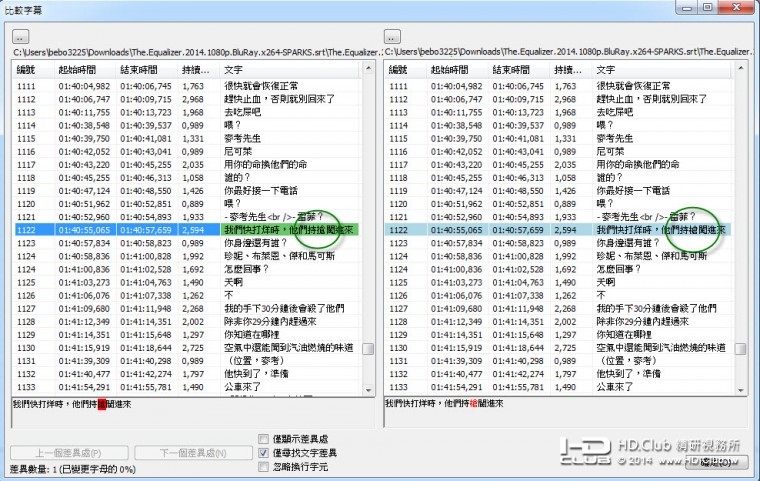The width and height of the screenshot is (760, 481).
Task: Click the 持續 column header in left list
Action: click(x=198, y=70)
